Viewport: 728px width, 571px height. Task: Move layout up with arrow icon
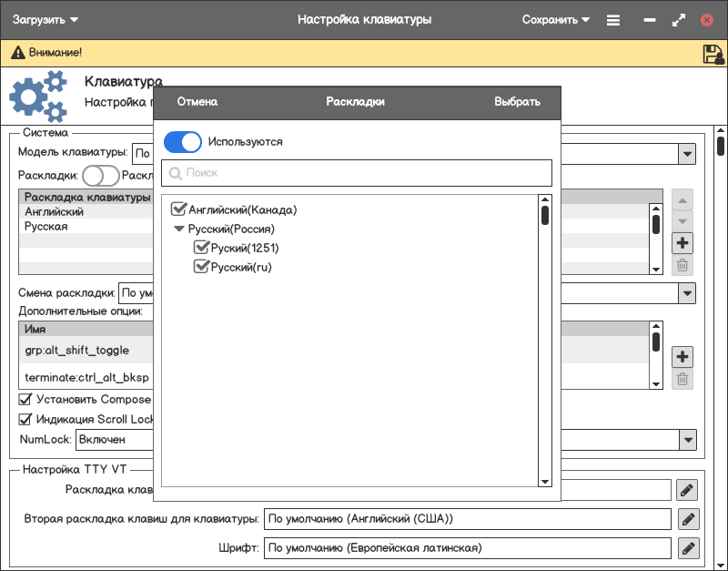coord(682,199)
